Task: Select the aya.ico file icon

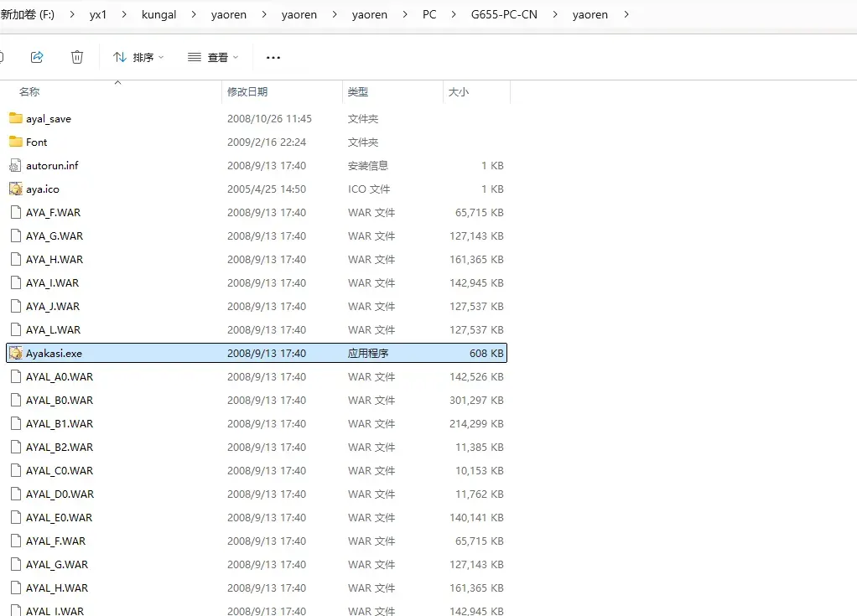Action: pyautogui.click(x=16, y=189)
